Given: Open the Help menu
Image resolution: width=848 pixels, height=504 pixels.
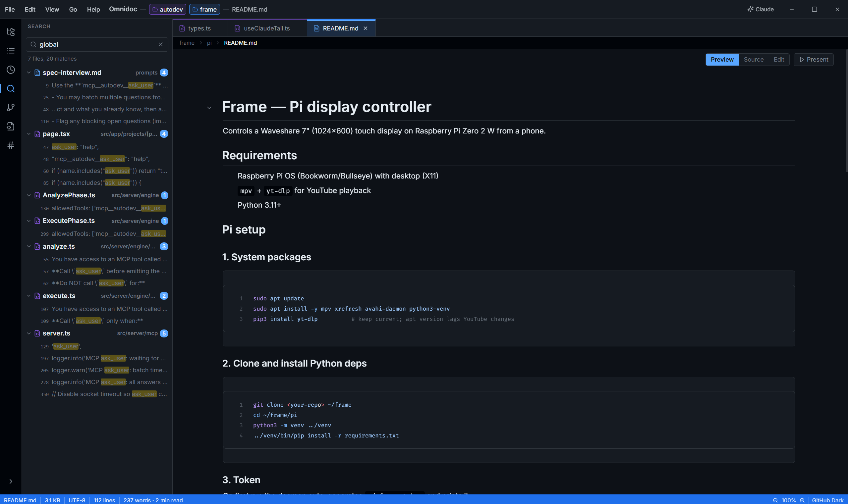Looking at the screenshot, I should tap(93, 9).
